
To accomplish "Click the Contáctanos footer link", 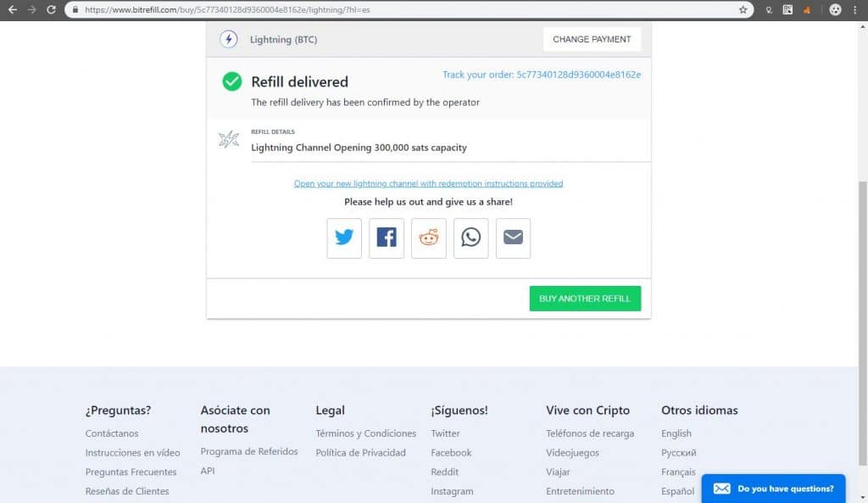I will point(112,433).
